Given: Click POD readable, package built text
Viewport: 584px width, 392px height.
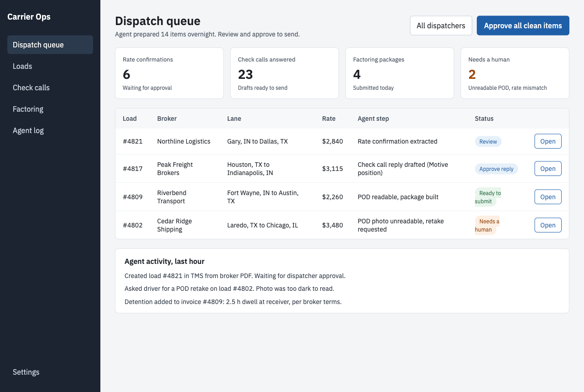Looking at the screenshot, I should (398, 197).
